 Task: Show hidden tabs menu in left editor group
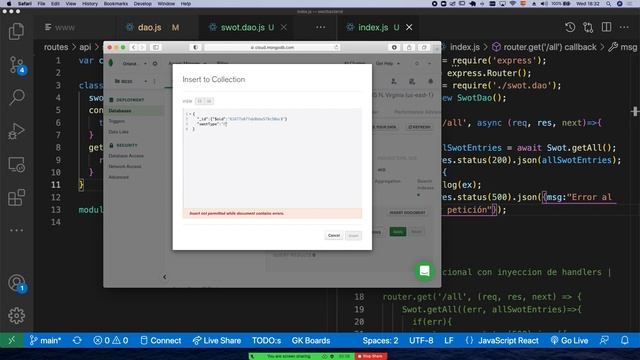[x=321, y=27]
